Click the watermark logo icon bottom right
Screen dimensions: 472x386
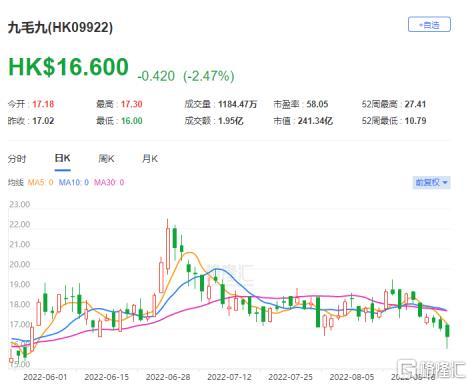(407, 369)
